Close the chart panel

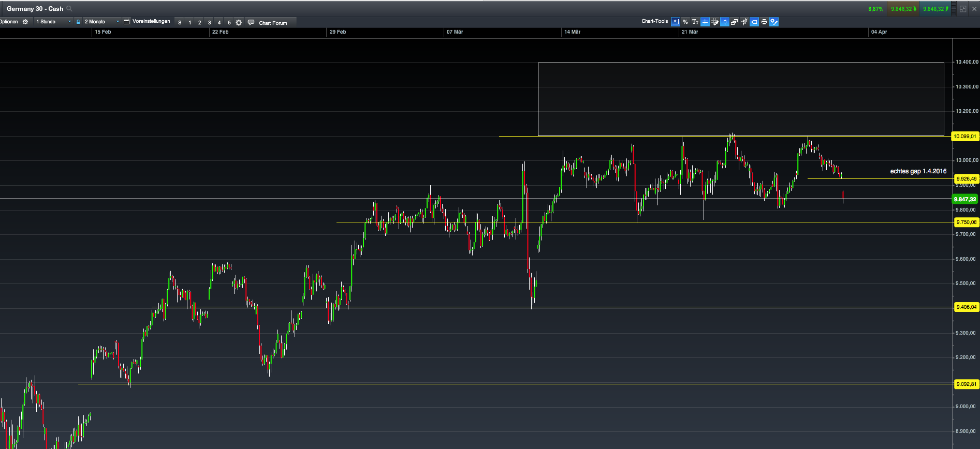pyautogui.click(x=974, y=9)
